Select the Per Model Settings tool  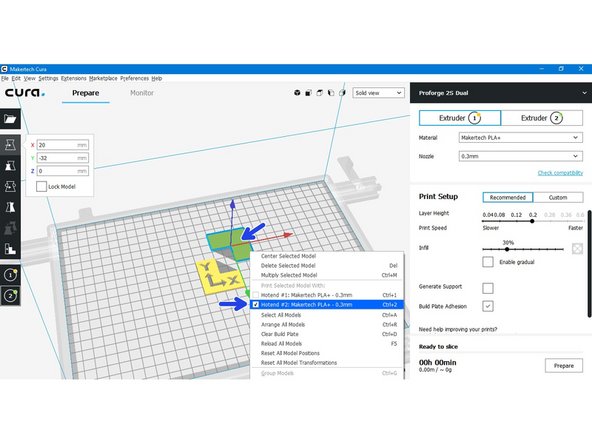10,228
